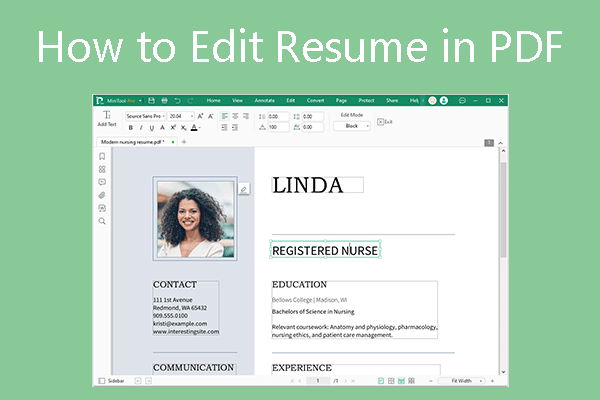Select the Modern nursing resume.pdf tab
This screenshot has width=600, height=400.
pyautogui.click(x=136, y=142)
